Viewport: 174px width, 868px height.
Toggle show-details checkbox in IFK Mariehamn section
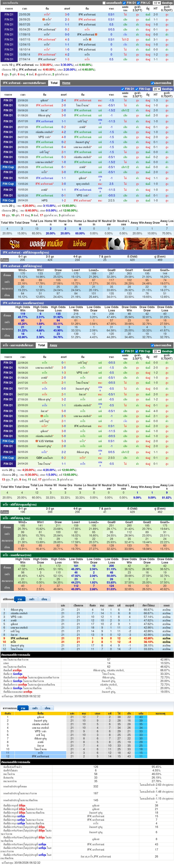click(153, 83)
